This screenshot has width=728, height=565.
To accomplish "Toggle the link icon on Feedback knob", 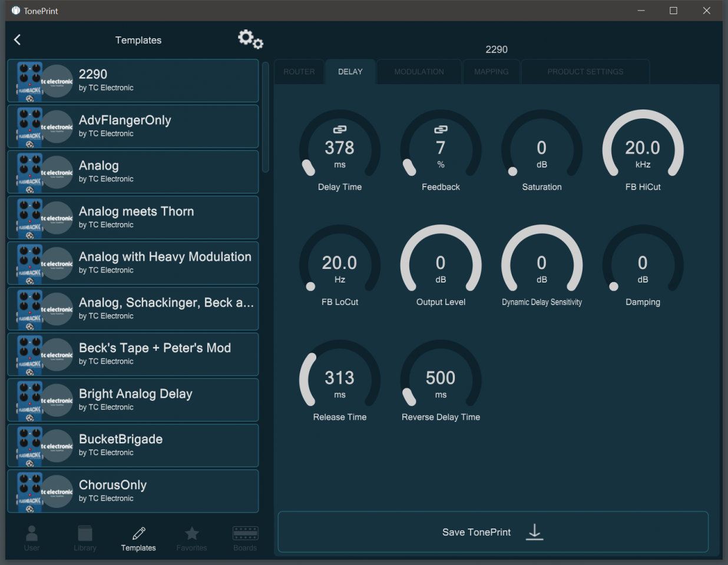I will coord(441,129).
